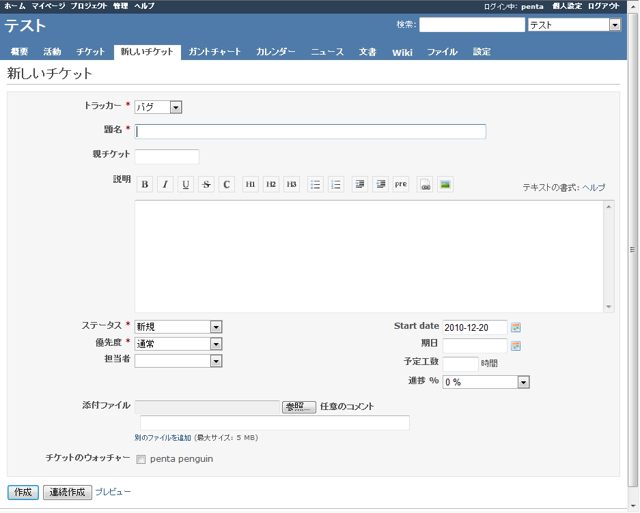The width and height of the screenshot is (640, 513).
Task: Click 別のファイルを追加 link
Action: 163,437
